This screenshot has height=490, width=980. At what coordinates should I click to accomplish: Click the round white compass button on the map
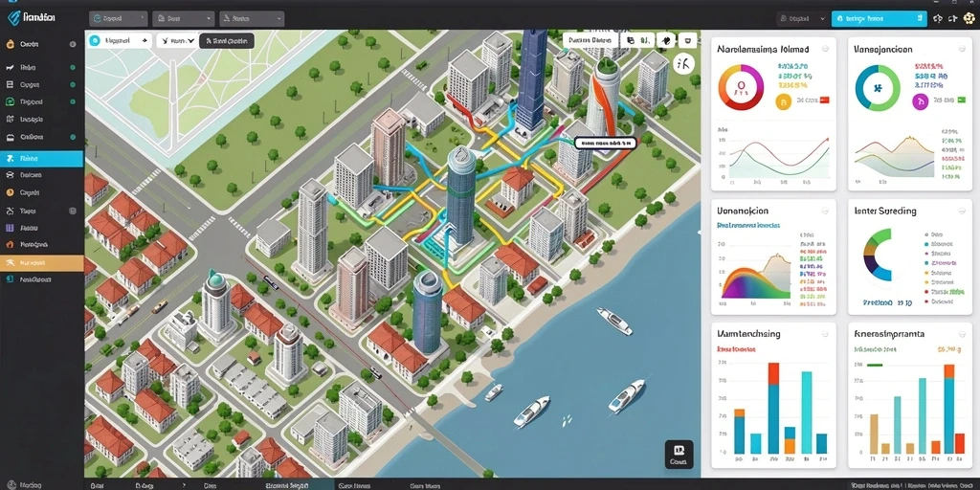pyautogui.click(x=685, y=63)
